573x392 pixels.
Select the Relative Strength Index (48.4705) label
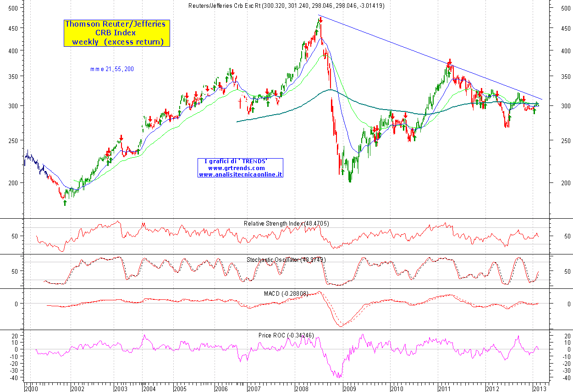point(286,223)
